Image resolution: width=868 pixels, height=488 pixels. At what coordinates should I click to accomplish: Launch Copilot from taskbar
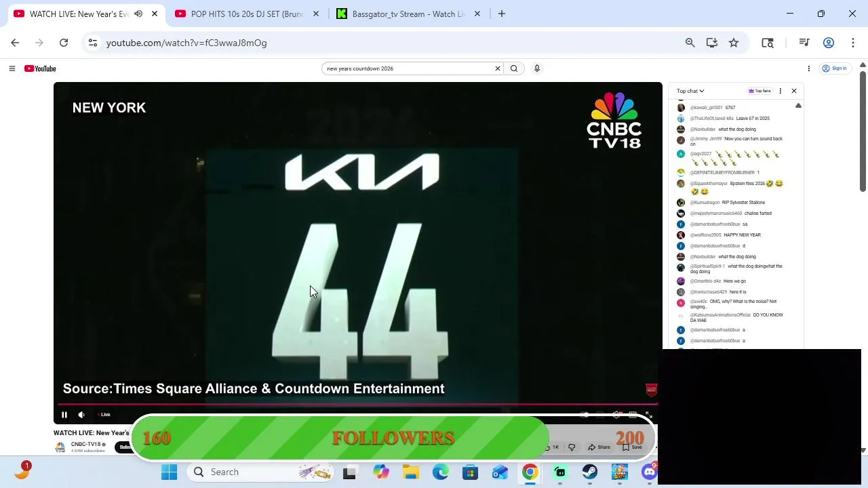point(380,472)
